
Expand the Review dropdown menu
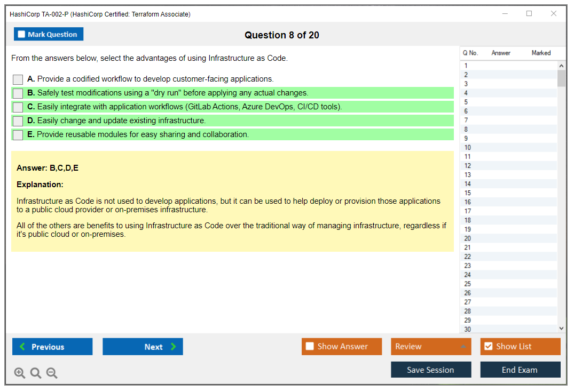tap(463, 347)
